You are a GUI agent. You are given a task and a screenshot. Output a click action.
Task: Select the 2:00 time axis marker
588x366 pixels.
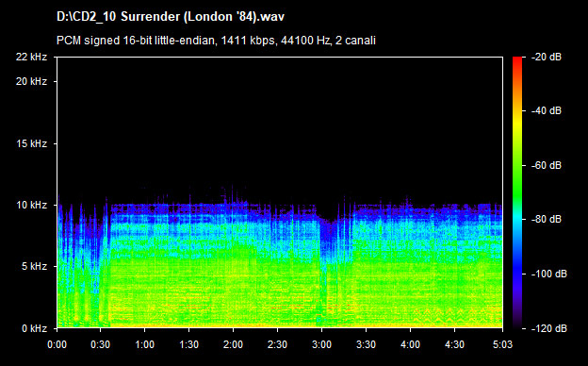pyautogui.click(x=234, y=344)
